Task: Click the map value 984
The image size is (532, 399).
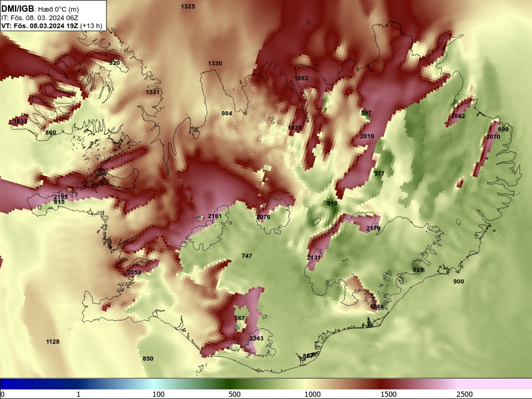Action: [x=227, y=113]
